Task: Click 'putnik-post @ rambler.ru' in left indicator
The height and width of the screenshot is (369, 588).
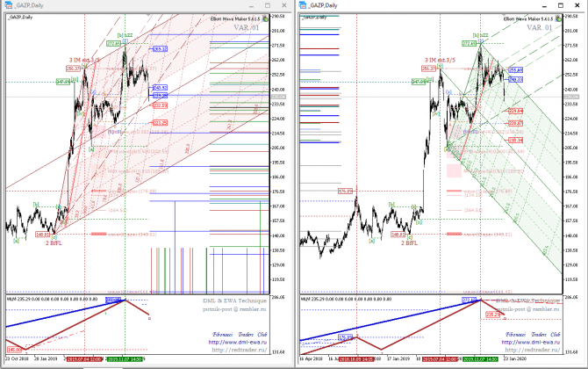Action: click(x=234, y=309)
